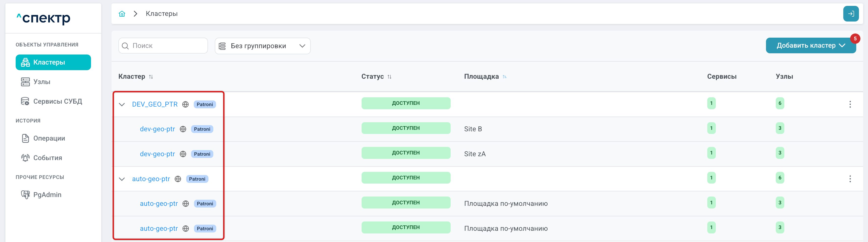The width and height of the screenshot is (868, 242).
Task: Click nodes count 3 in Site B row
Action: pyautogui.click(x=780, y=128)
